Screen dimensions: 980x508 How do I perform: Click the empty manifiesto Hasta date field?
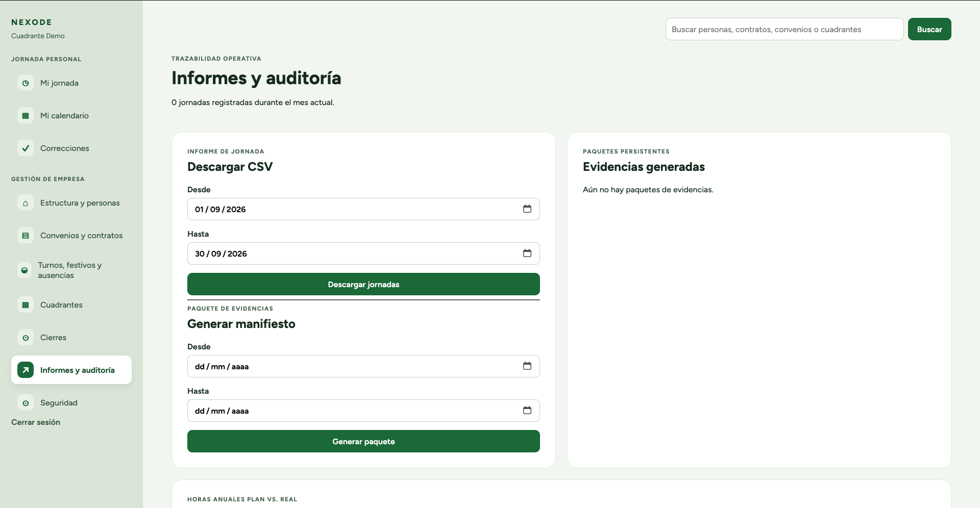363,411
